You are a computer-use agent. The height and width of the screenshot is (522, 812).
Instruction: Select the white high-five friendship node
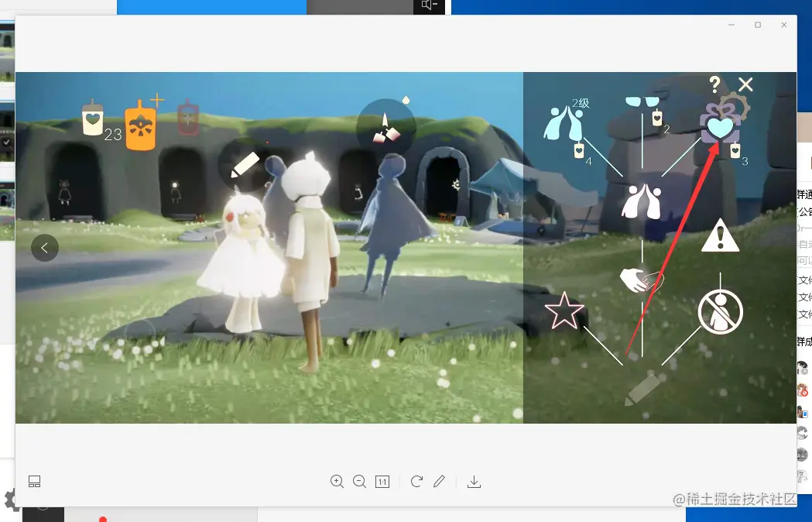click(642, 201)
